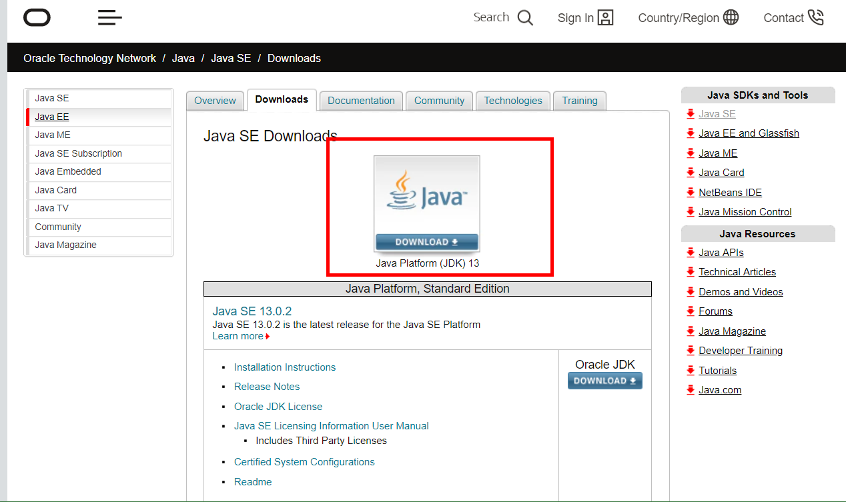Open Java.com resource link
The width and height of the screenshot is (846, 504).
[x=720, y=390]
